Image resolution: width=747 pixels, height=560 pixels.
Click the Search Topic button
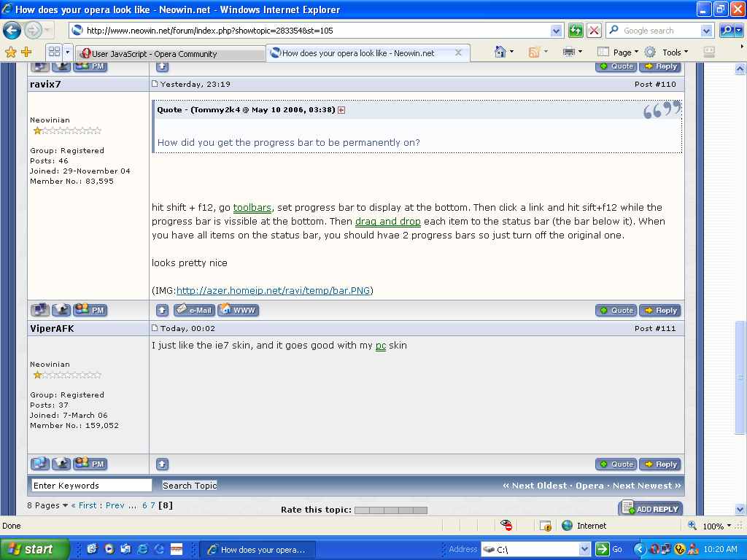[190, 485]
